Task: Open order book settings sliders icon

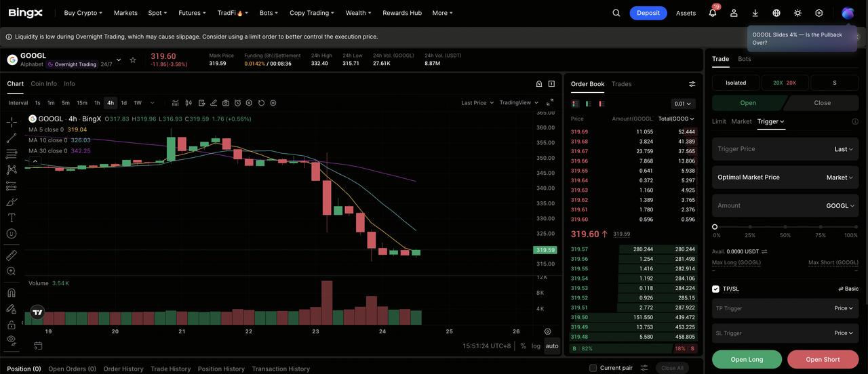Action: click(x=692, y=84)
